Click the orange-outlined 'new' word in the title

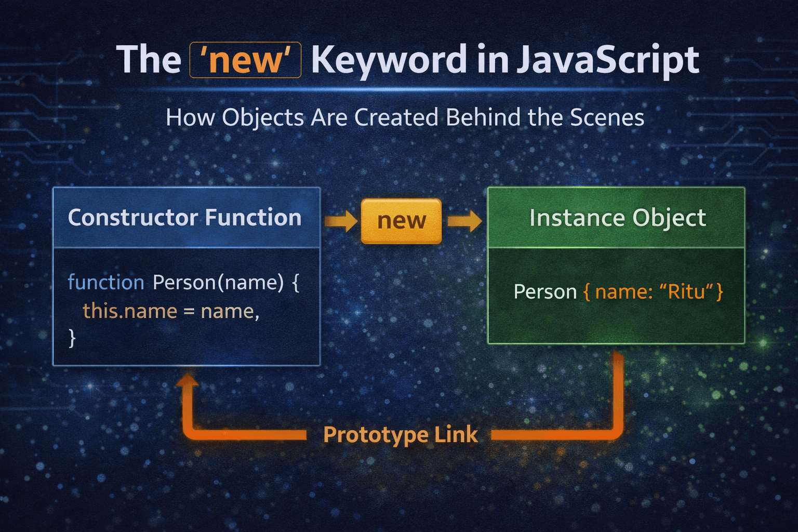coord(245,60)
